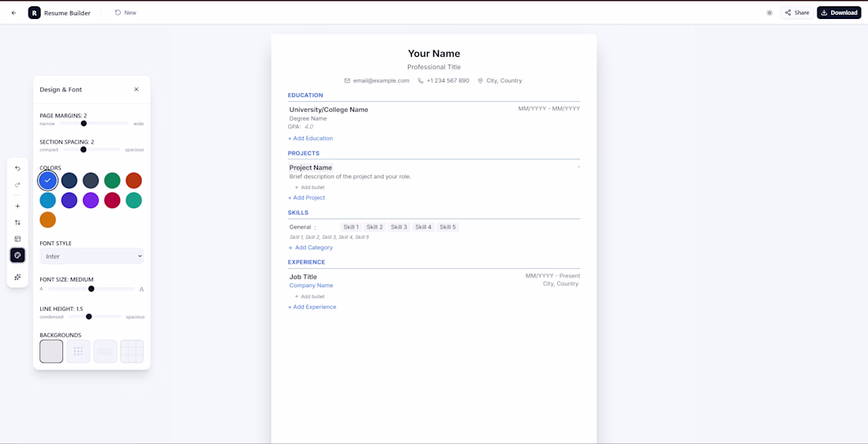The height and width of the screenshot is (444, 868).
Task: Select the Skill 5 tag
Action: point(447,226)
